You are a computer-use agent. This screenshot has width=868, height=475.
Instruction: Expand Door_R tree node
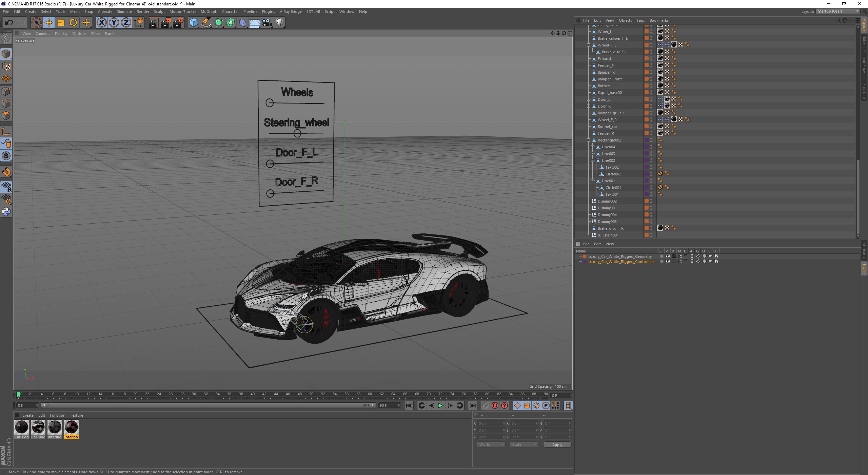589,106
